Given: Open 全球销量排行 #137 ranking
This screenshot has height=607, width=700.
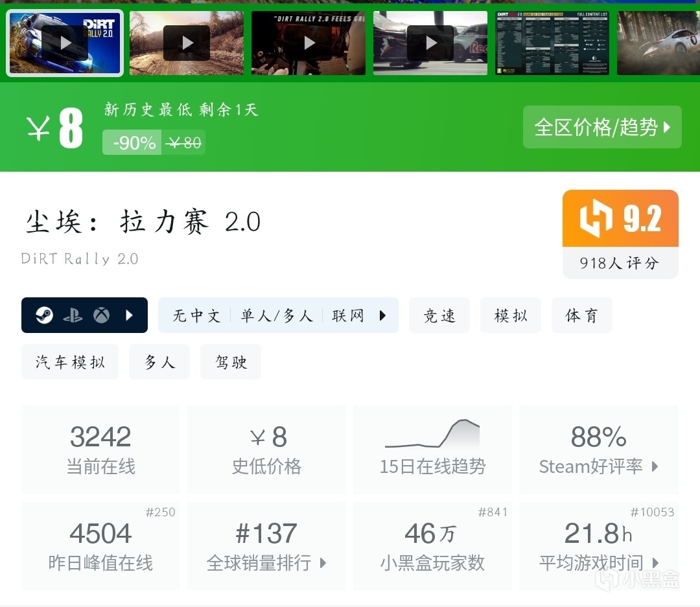Looking at the screenshot, I should [x=266, y=546].
